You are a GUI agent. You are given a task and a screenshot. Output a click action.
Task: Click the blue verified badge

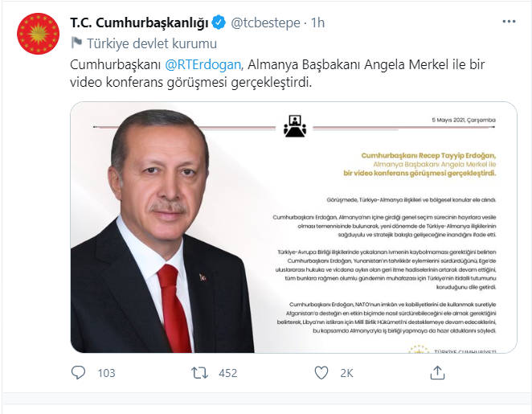(219, 23)
